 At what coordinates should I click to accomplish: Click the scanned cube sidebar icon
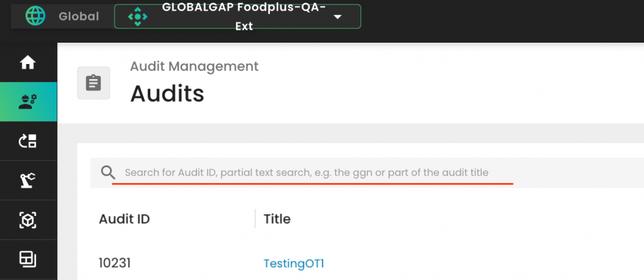coord(28,220)
